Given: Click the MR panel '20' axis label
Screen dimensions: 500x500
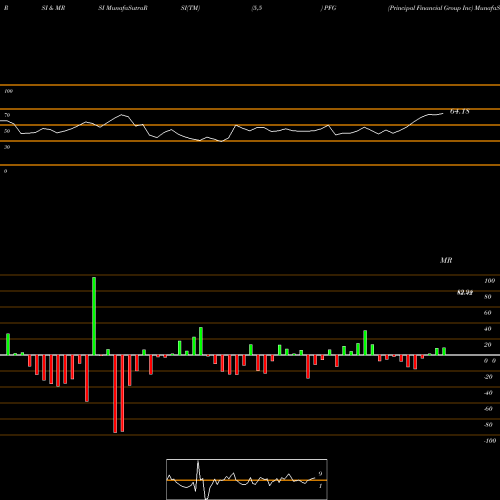Looking at the screenshot, I should (488, 345).
